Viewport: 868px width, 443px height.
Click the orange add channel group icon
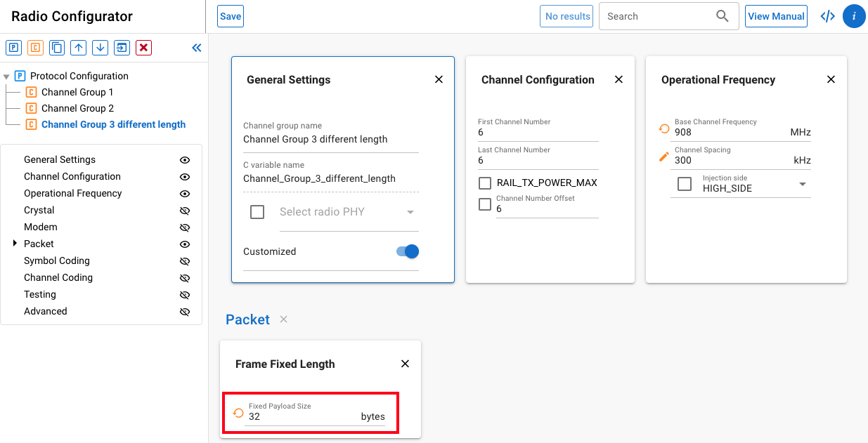tap(35, 48)
